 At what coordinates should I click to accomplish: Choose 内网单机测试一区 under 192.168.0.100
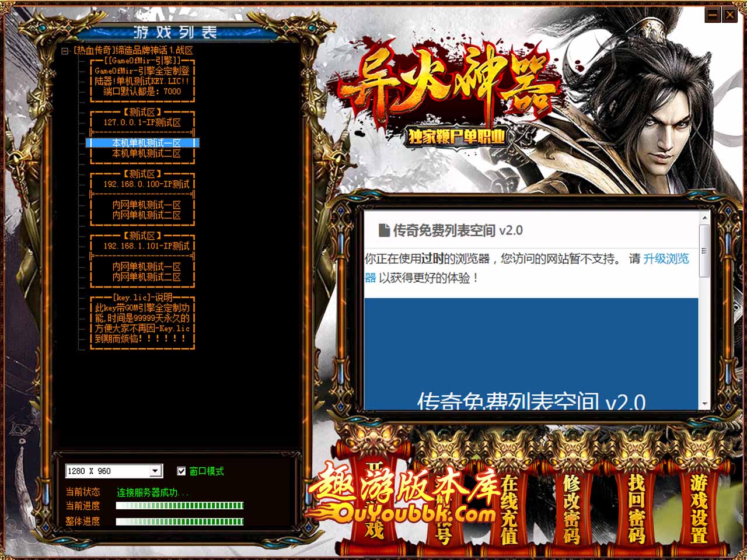146,205
